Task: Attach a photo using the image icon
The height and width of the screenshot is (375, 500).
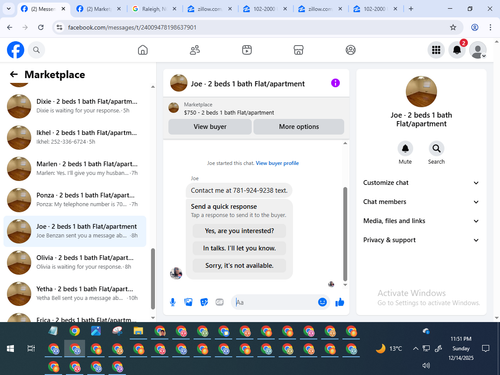Action: click(x=188, y=302)
